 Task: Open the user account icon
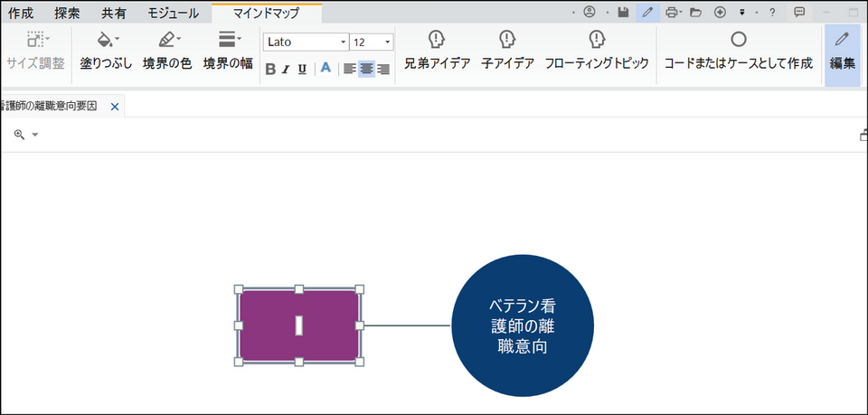pos(590,13)
